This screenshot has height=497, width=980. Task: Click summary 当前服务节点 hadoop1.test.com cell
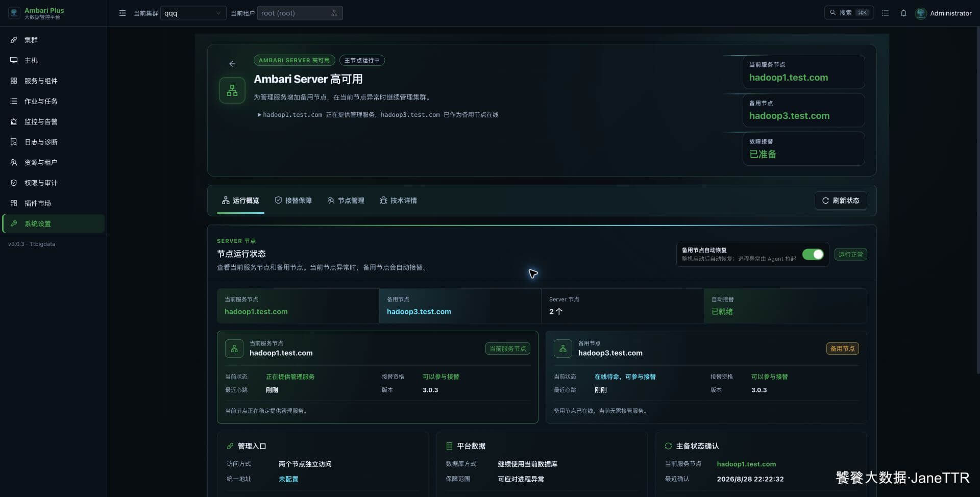298,306
